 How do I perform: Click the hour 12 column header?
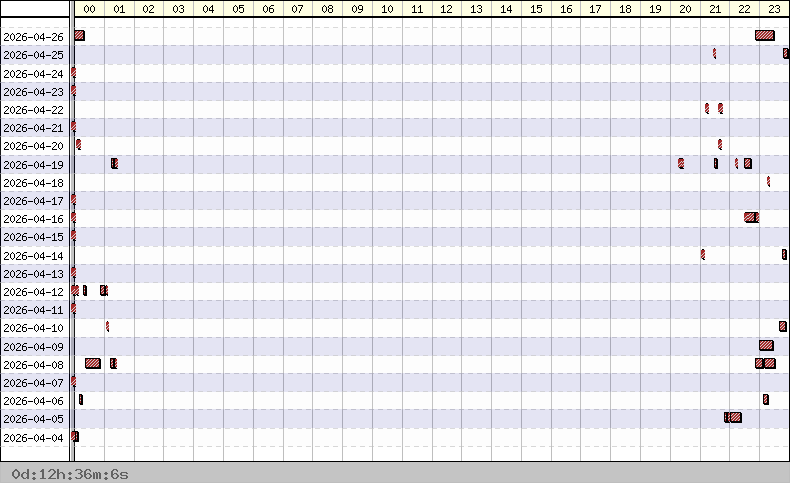click(447, 8)
